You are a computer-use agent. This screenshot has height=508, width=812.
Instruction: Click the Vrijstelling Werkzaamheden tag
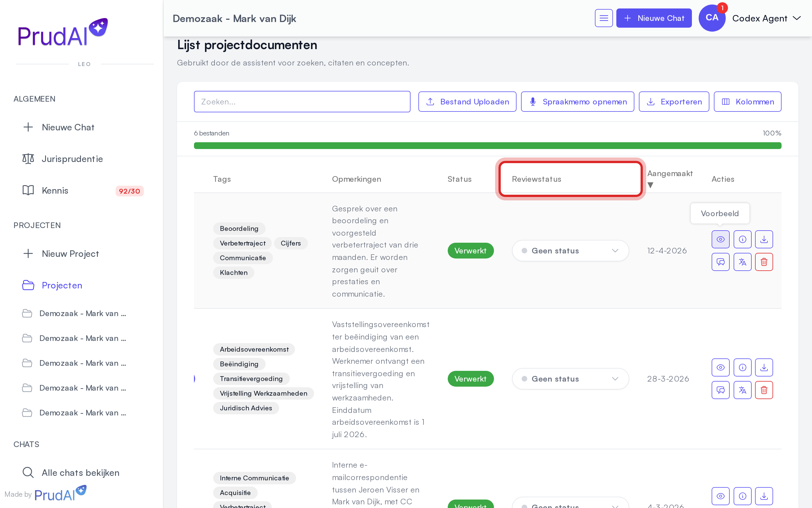click(263, 393)
